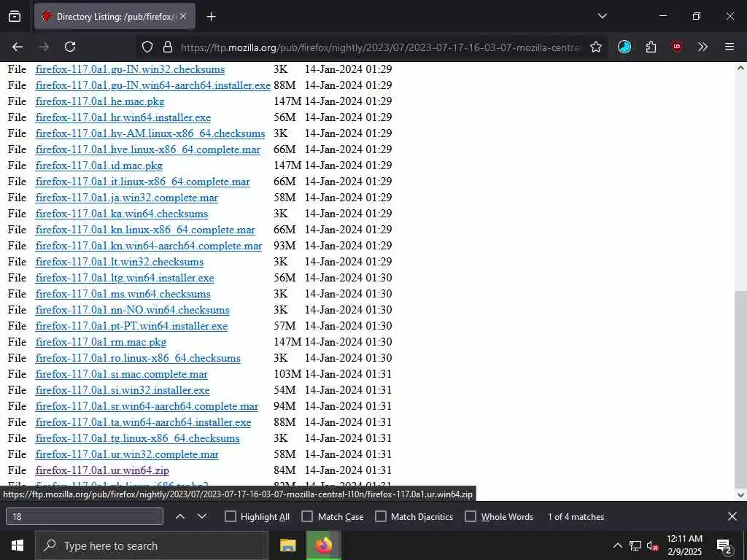The height and width of the screenshot is (560, 747).
Task: Enable Highlight All checkbox
Action: [x=230, y=517]
